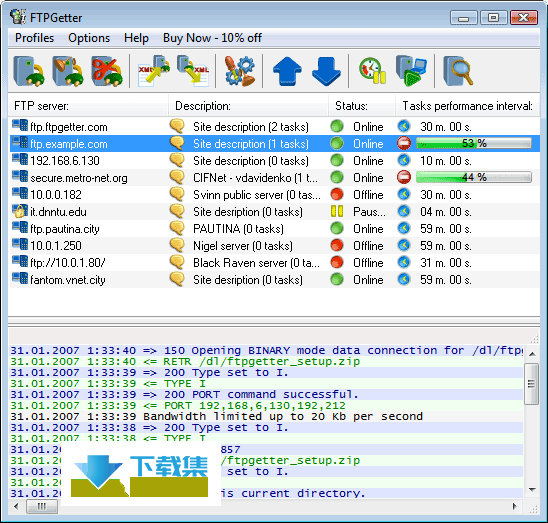Open the Help menu
The image size is (548, 523).
click(x=136, y=38)
